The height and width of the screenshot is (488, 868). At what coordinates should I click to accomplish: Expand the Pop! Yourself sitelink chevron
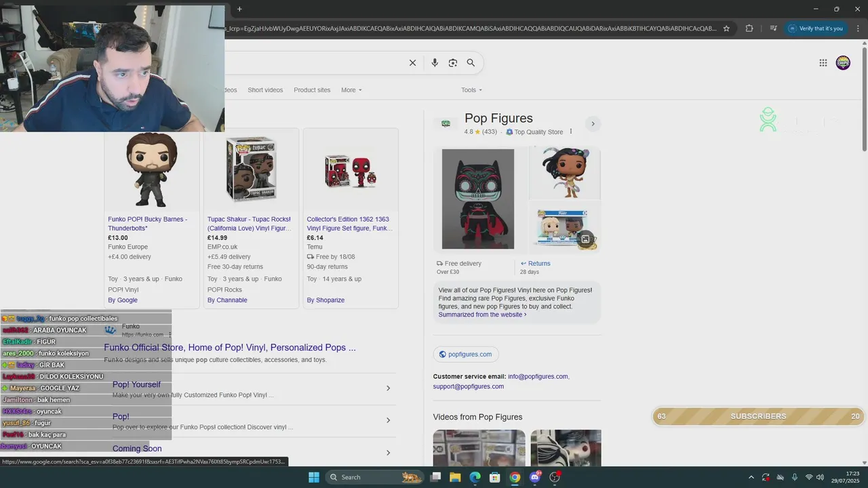pos(388,388)
